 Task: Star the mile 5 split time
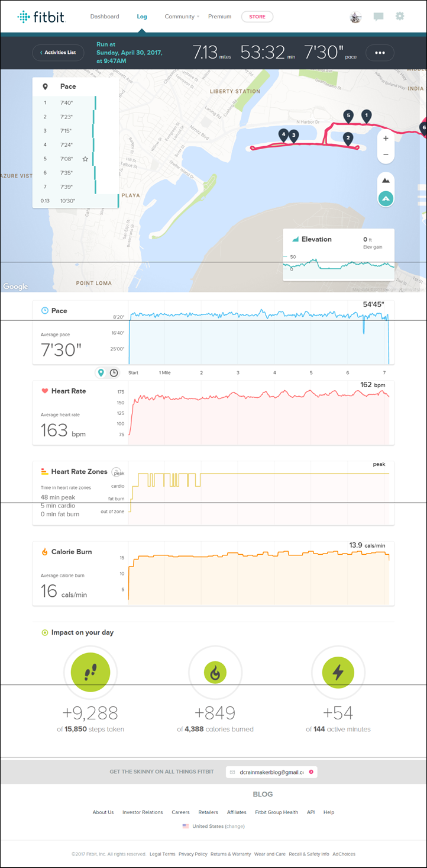pos(85,159)
